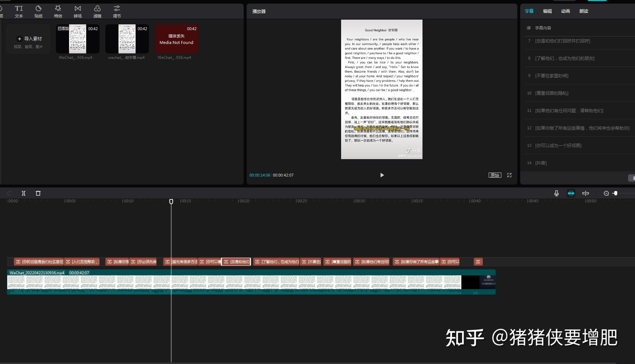The image size is (635, 364).
Task: Open the 特效 effects panel
Action: click(x=58, y=11)
